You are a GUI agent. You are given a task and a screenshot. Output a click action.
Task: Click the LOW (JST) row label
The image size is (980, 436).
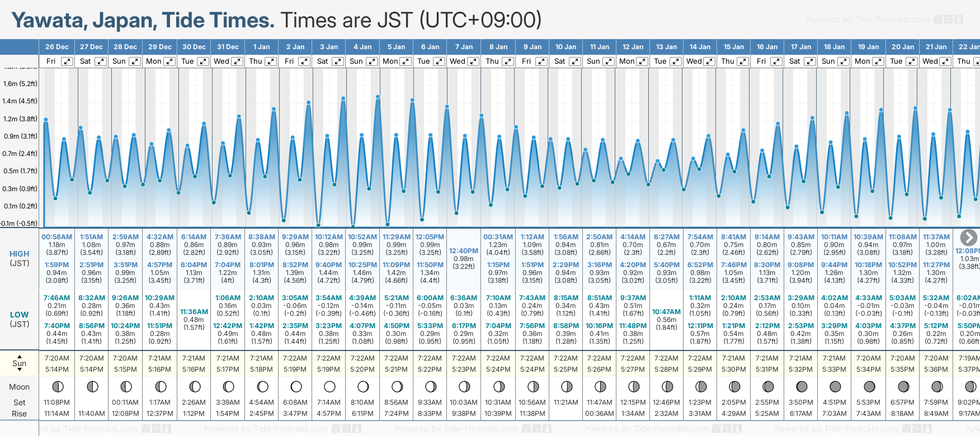tap(20, 319)
